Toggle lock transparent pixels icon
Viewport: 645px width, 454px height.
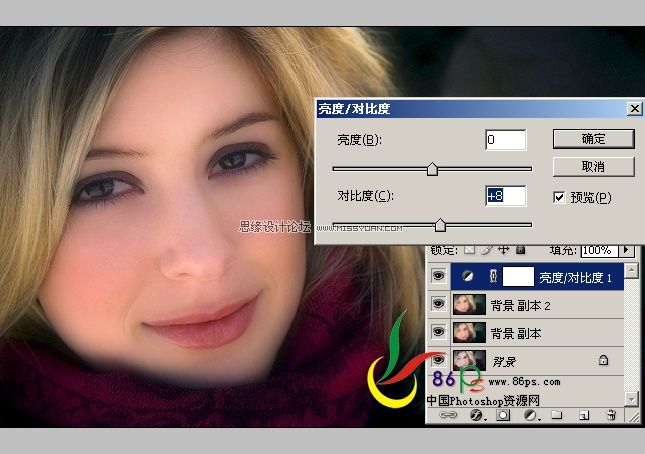click(469, 250)
